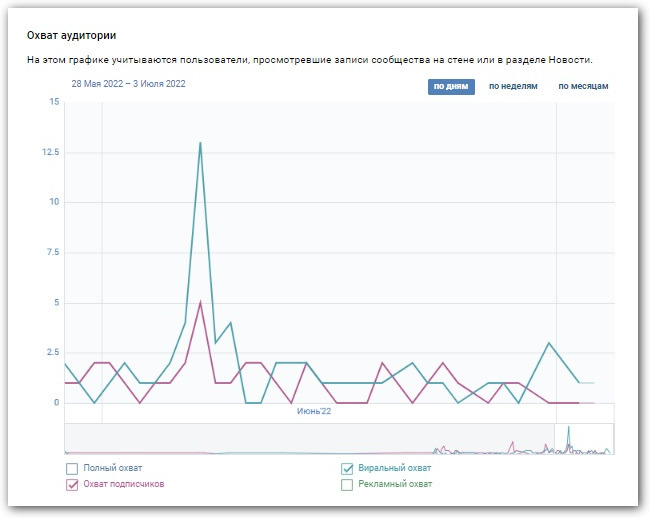Enable the Рекламный охват checkbox

click(x=348, y=485)
